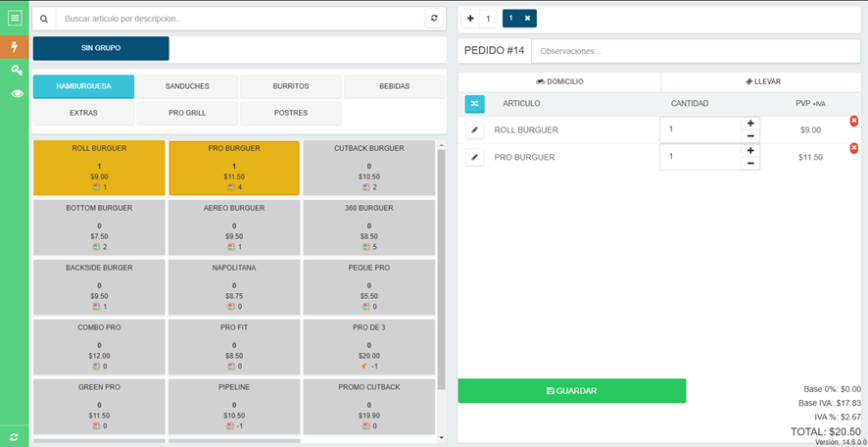Click the number 1 beside the plus button
The image size is (868, 447).
(488, 19)
